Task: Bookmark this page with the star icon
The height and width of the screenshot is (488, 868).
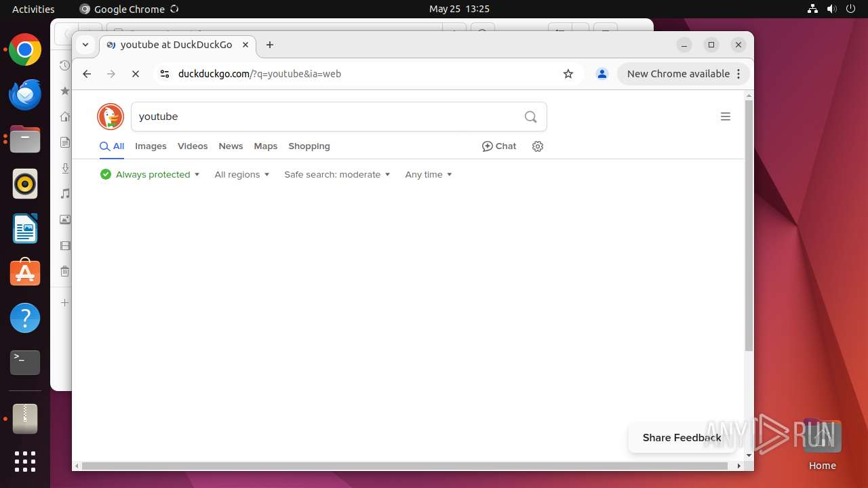Action: (x=568, y=74)
